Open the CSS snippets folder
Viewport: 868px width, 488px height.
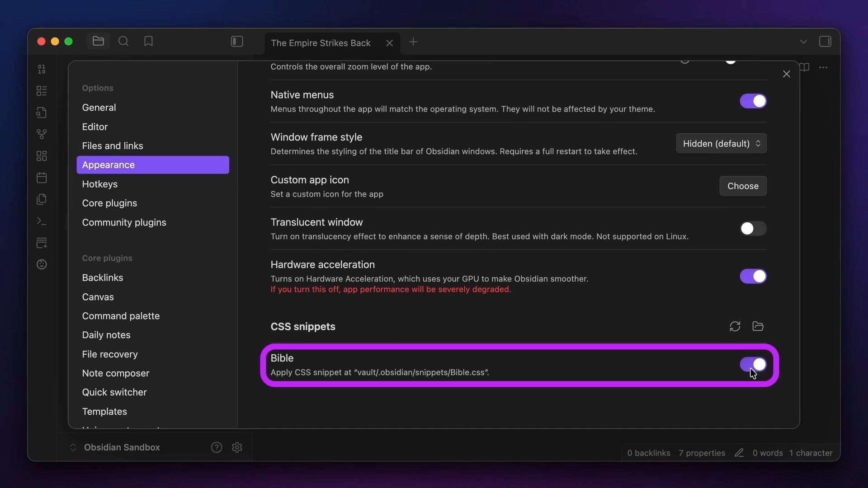pos(758,326)
